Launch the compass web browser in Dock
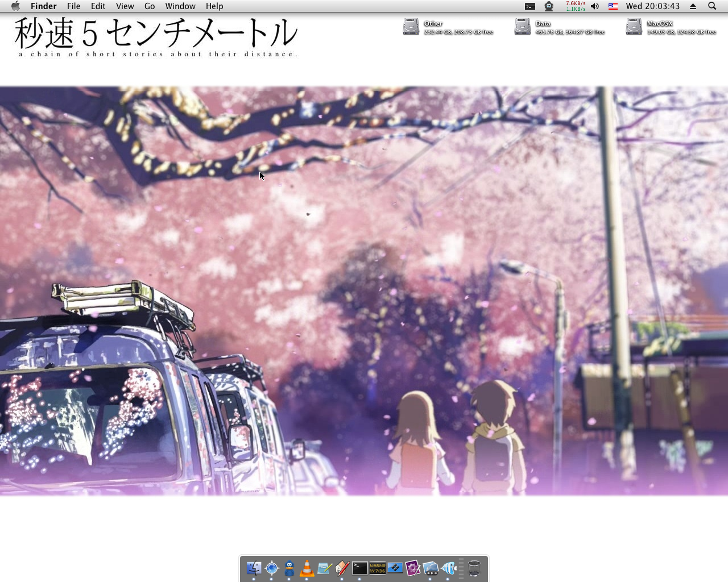728x582 pixels. 271,568
